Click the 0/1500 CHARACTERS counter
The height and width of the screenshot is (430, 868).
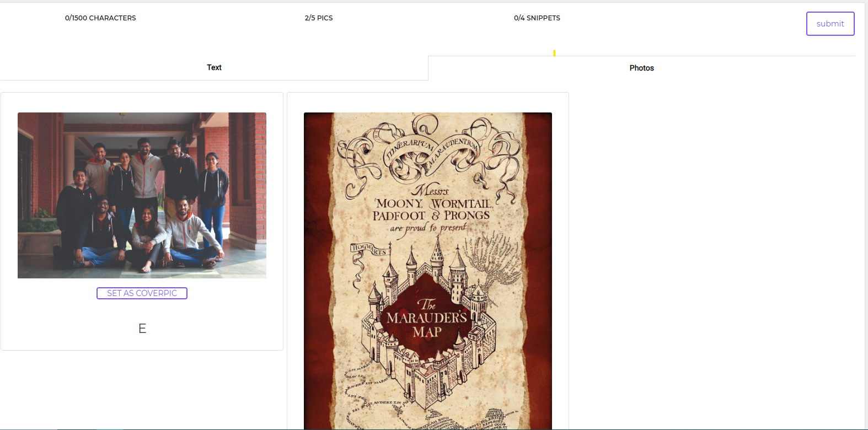100,18
